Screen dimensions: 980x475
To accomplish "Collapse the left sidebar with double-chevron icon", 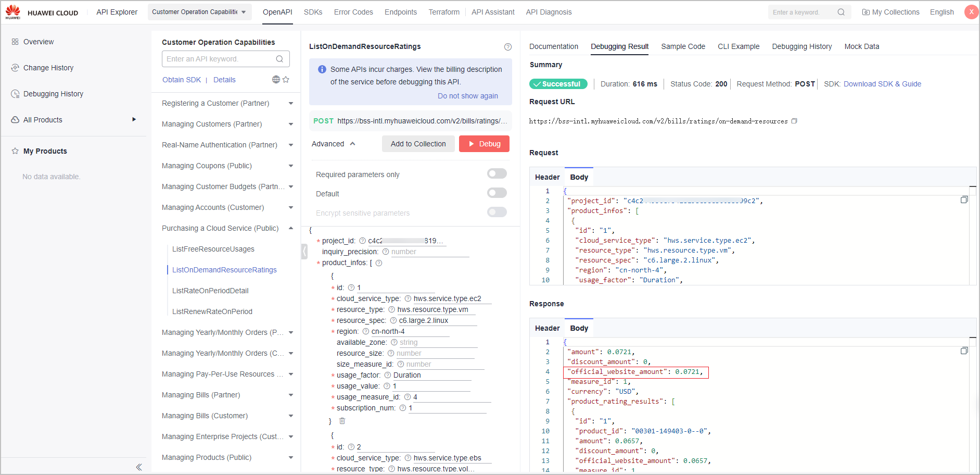I will 139,467.
